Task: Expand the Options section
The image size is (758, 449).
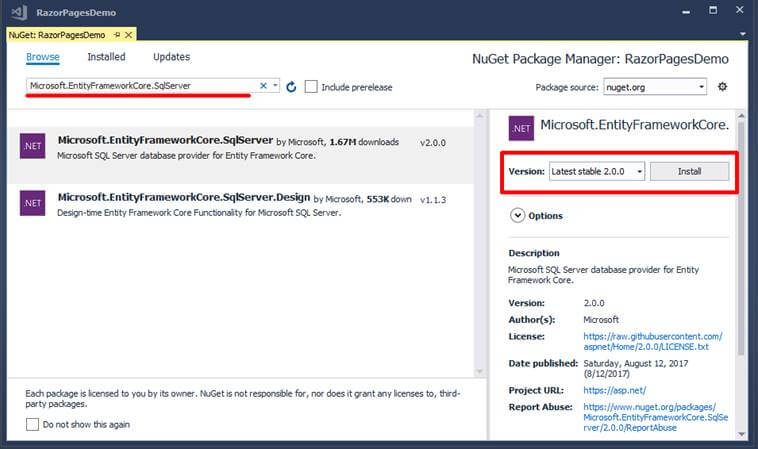Action: click(517, 216)
